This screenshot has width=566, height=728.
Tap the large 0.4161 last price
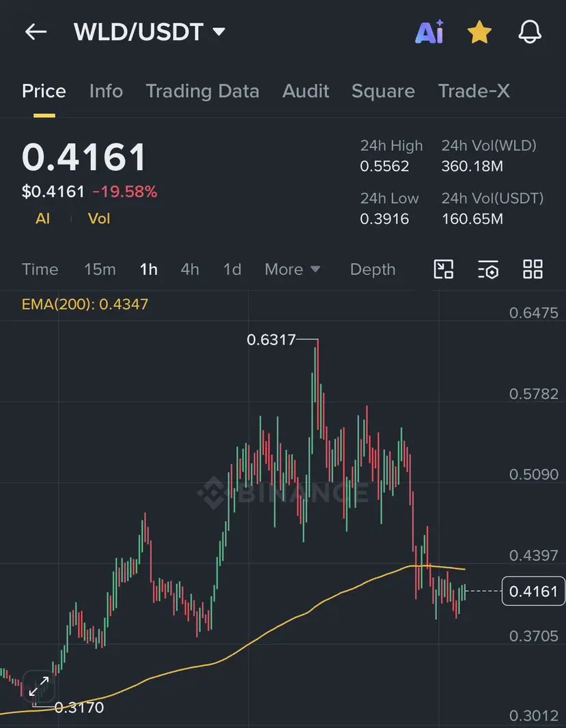pyautogui.click(x=84, y=158)
